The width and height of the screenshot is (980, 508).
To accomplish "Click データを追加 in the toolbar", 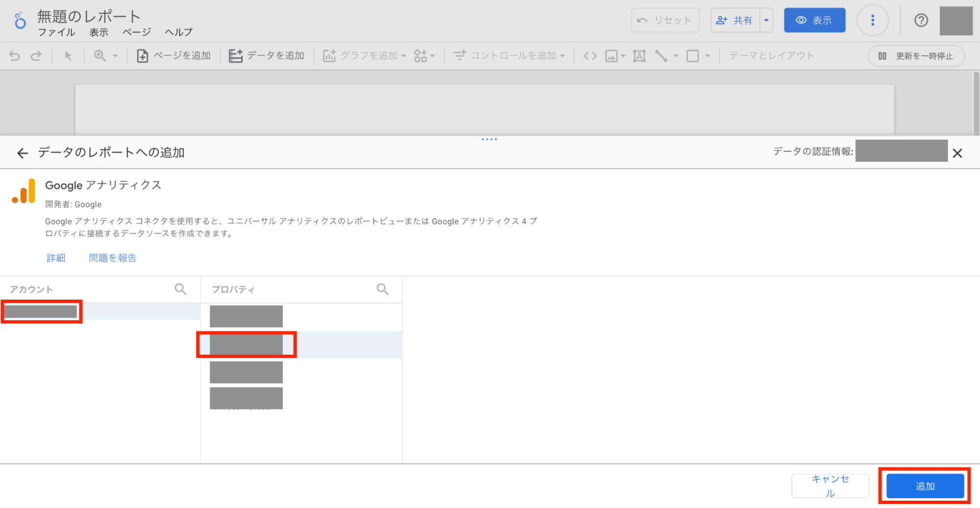I will pyautogui.click(x=267, y=56).
